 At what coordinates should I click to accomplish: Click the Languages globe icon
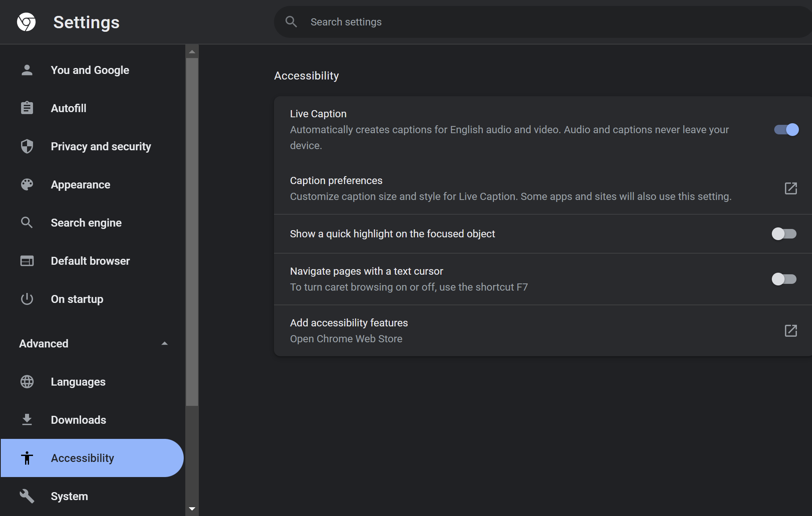27,382
